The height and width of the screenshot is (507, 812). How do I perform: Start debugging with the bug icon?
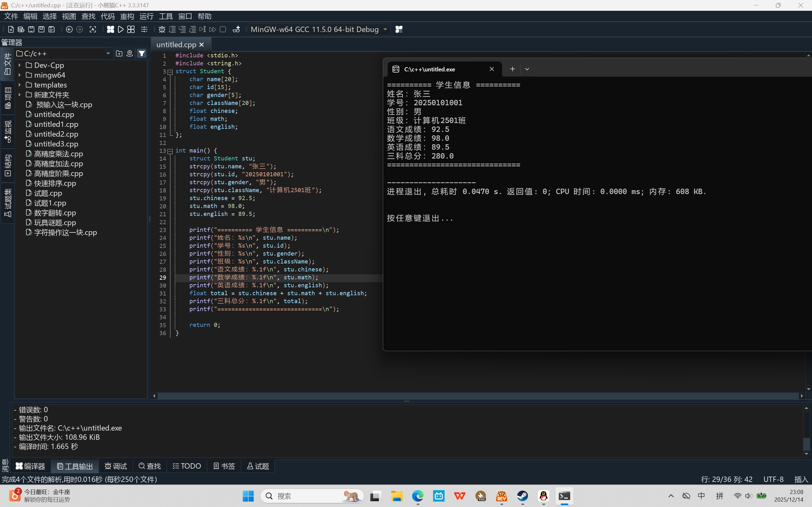point(162,29)
